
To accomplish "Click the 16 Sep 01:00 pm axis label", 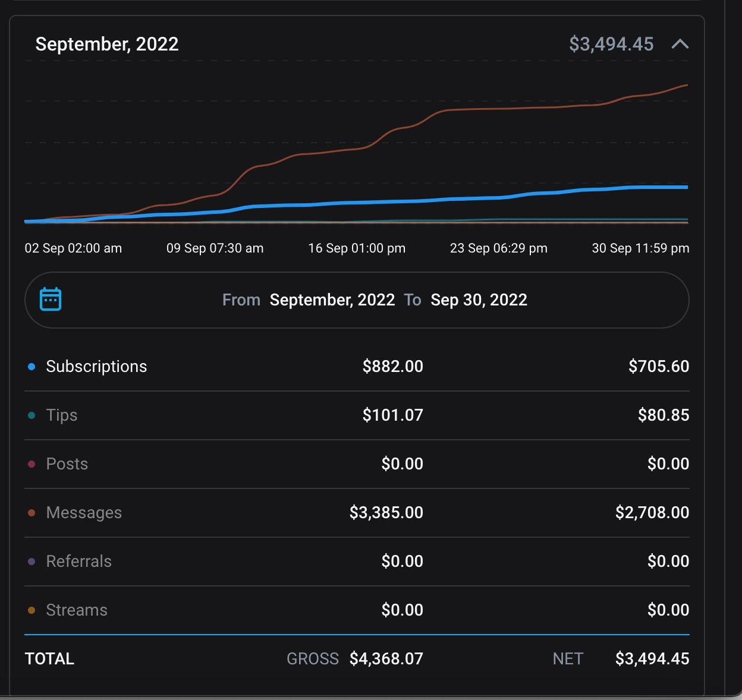I will pyautogui.click(x=357, y=248).
